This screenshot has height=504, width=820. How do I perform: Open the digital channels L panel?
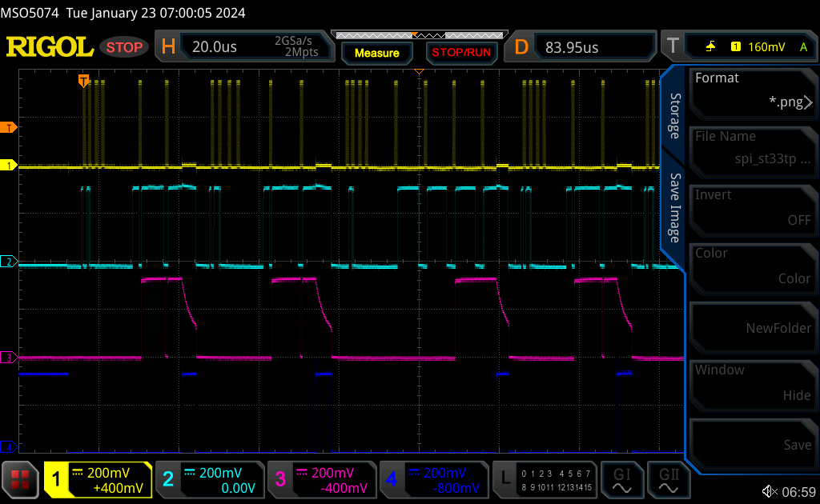[543, 479]
